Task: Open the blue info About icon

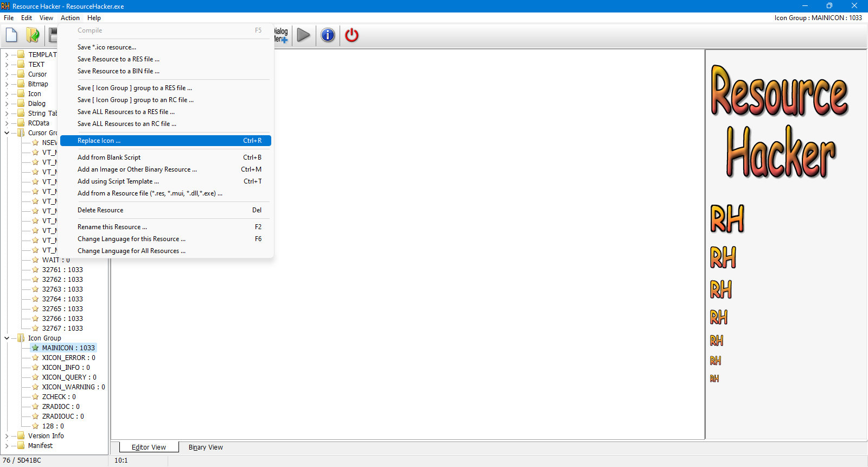Action: (328, 35)
